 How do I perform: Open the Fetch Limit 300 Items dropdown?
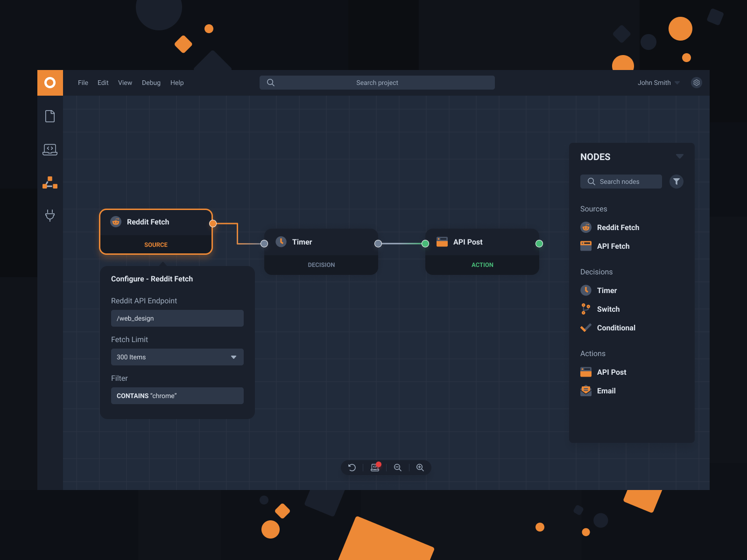pyautogui.click(x=177, y=357)
